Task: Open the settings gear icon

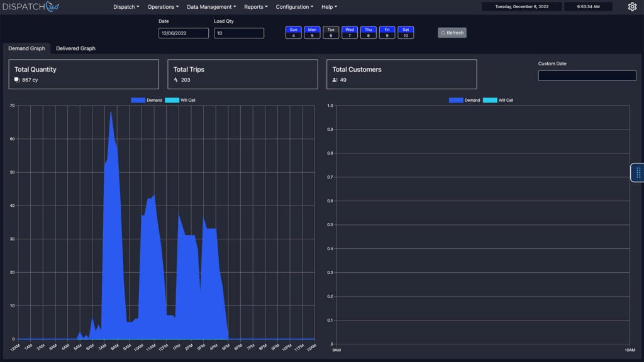Action: (632, 7)
